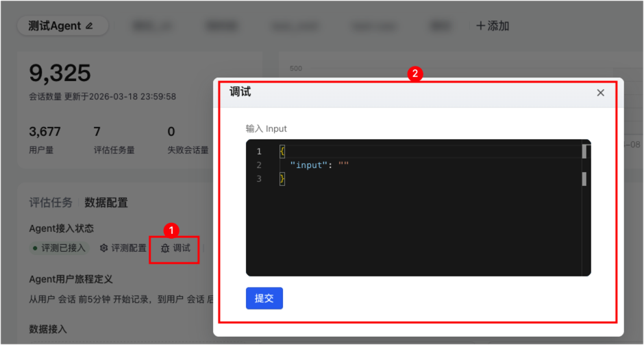
Task: Click the closing brace on line 3
Action: point(282,179)
